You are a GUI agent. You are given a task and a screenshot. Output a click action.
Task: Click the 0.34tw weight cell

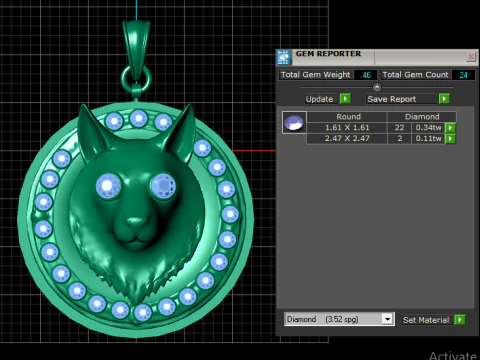click(x=428, y=127)
